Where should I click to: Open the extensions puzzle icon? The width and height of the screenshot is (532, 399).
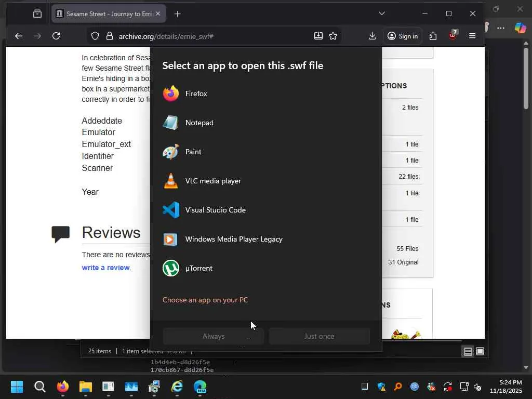point(433,36)
